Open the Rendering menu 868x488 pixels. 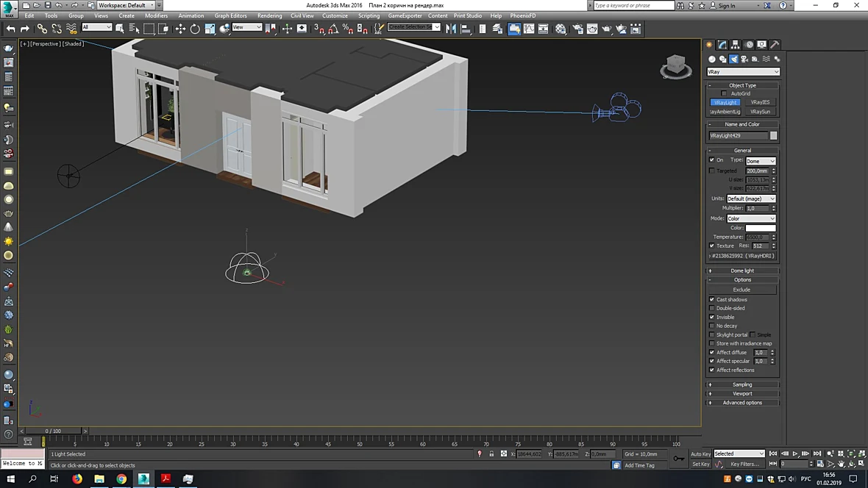coord(269,15)
